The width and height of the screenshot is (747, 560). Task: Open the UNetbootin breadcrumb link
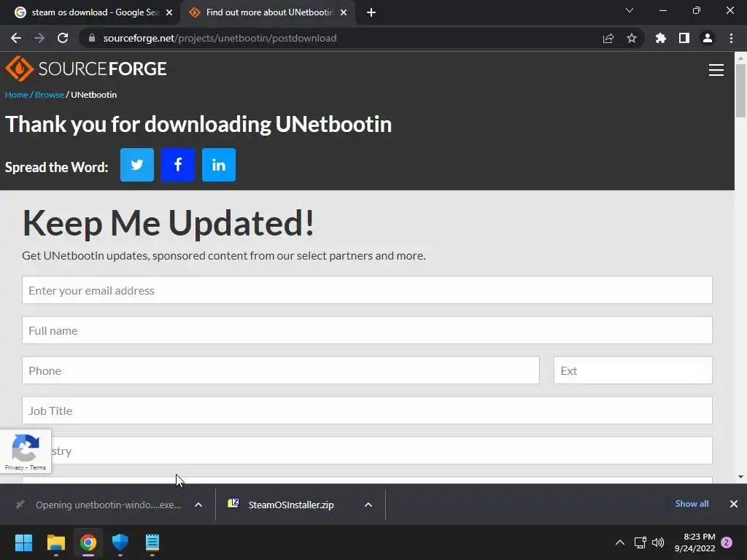coord(94,95)
